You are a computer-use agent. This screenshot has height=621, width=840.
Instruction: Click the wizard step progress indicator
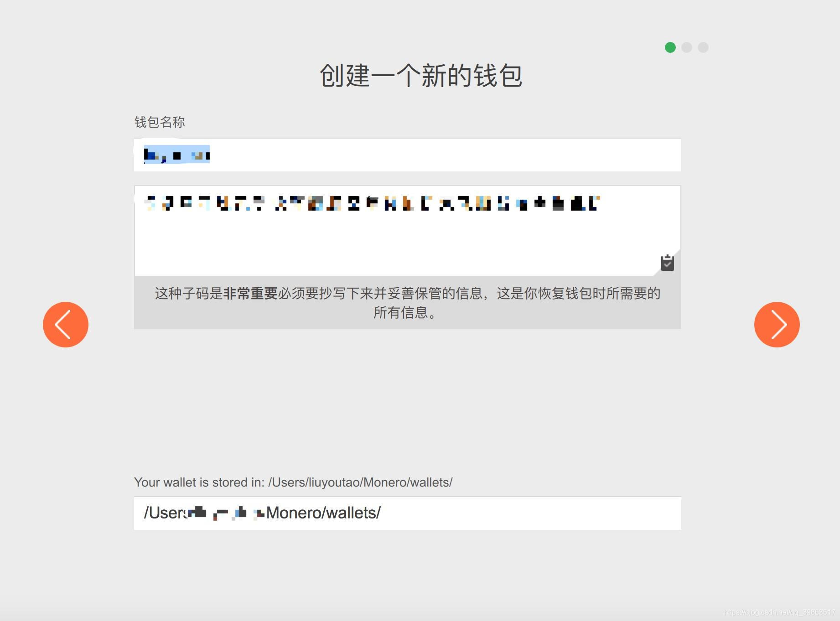click(687, 47)
